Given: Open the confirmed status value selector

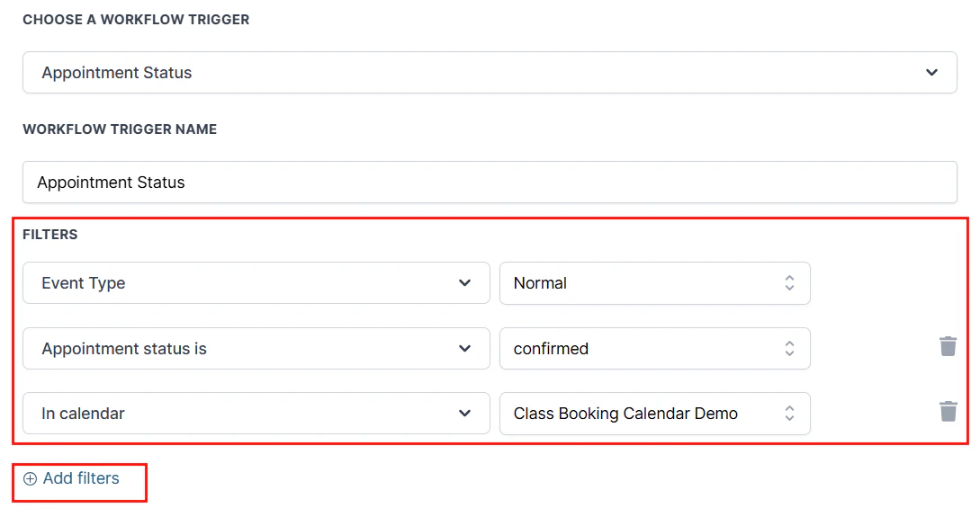Looking at the screenshot, I should (x=654, y=348).
